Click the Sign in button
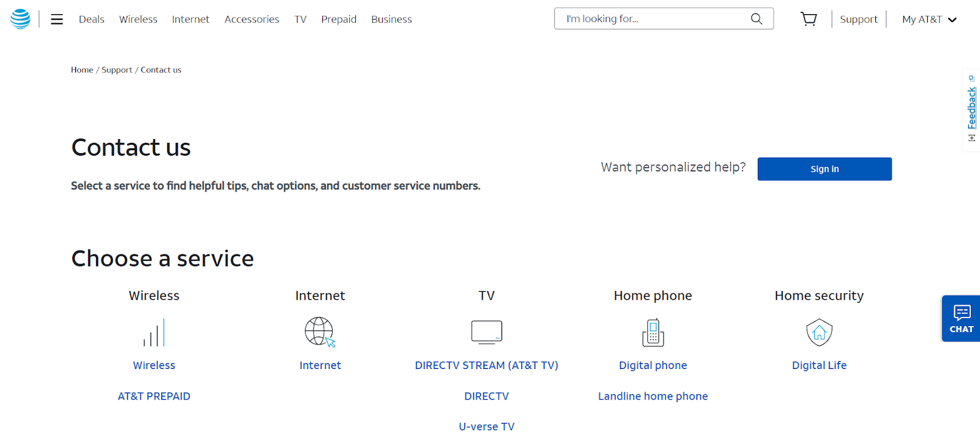This screenshot has height=445, width=980. pyautogui.click(x=824, y=169)
